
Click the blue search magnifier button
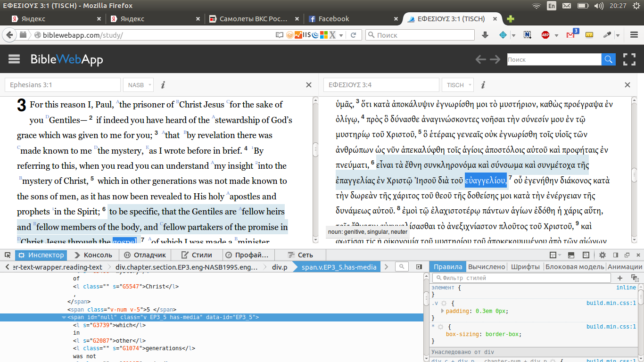point(608,59)
